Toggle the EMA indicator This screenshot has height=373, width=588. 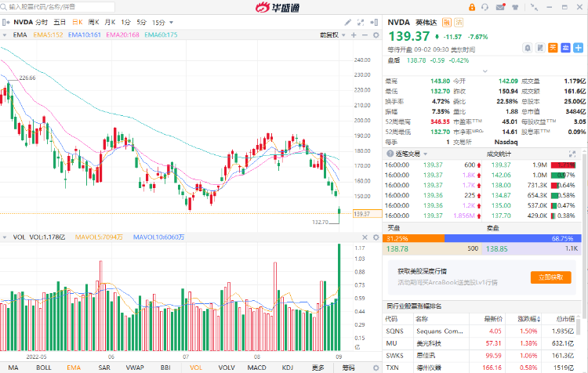click(x=74, y=368)
